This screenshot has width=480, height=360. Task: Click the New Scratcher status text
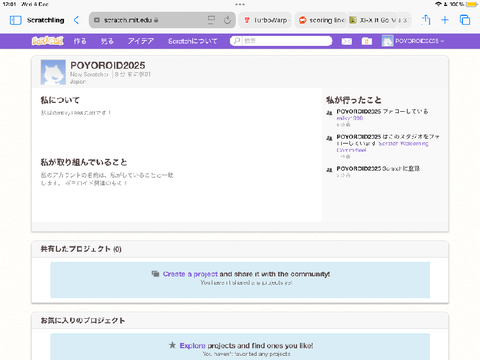click(x=89, y=74)
